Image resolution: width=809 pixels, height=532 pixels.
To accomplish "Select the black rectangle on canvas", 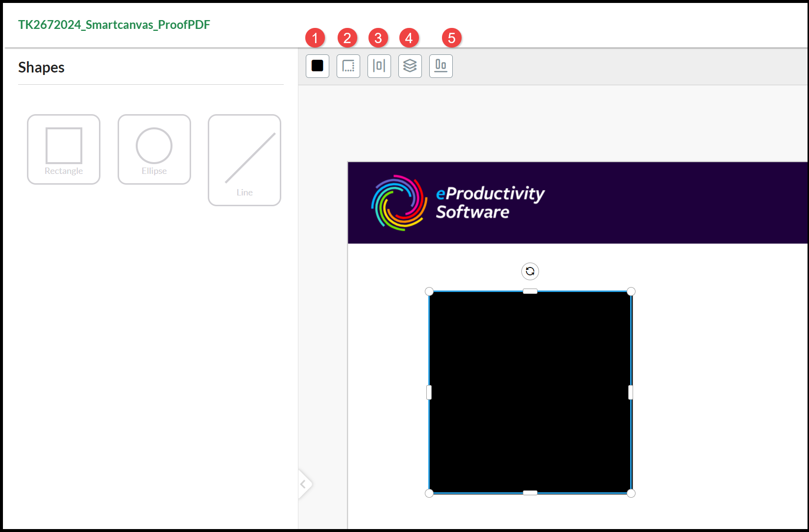I will 530,392.
